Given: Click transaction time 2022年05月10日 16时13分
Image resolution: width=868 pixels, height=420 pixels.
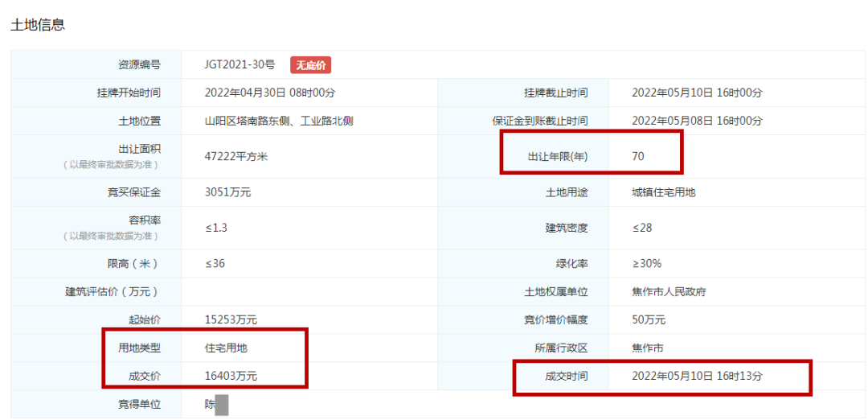Looking at the screenshot, I should point(697,376).
